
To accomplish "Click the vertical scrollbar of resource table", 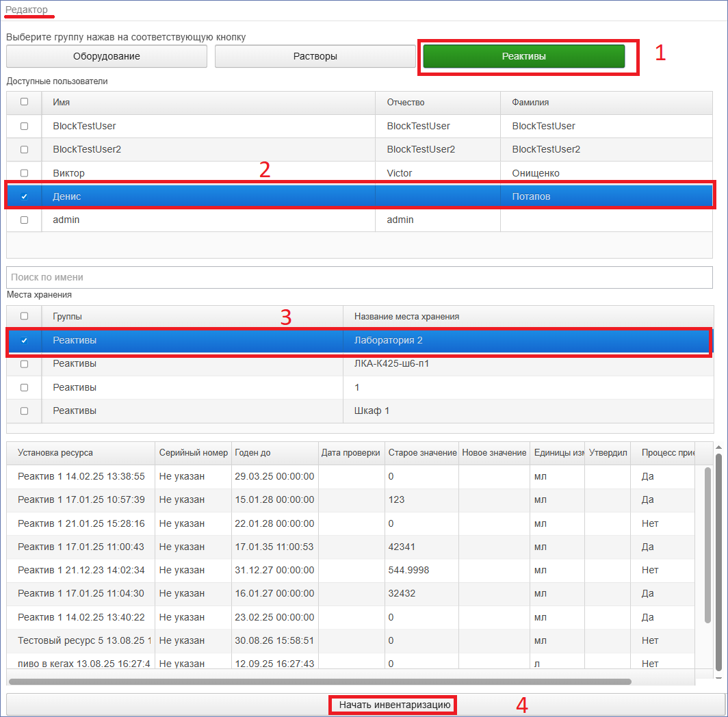I will click(x=708, y=545).
